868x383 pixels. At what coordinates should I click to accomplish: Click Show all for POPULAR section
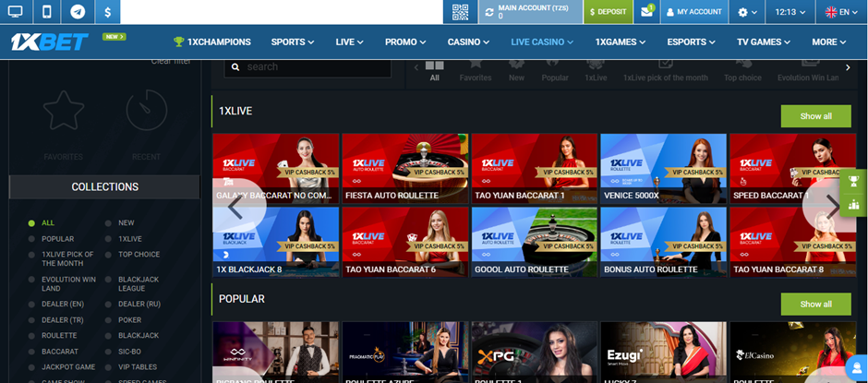816,304
